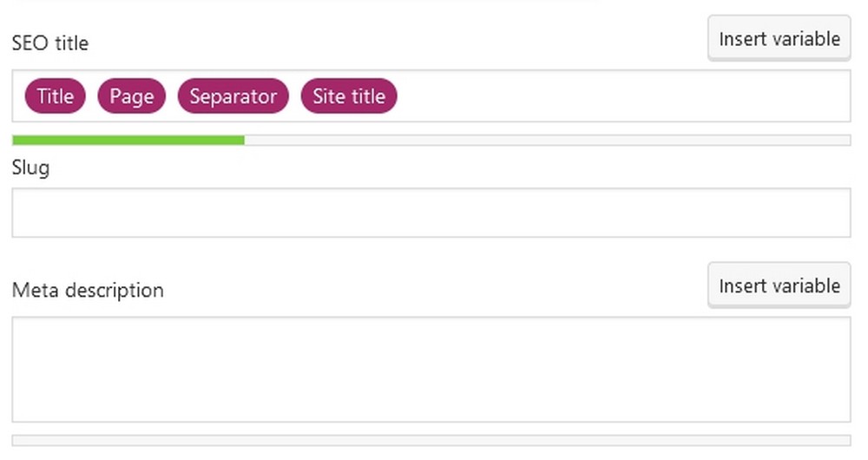The width and height of the screenshot is (868, 460).
Task: Place cursor between Page and Separator variables
Action: [x=172, y=95]
